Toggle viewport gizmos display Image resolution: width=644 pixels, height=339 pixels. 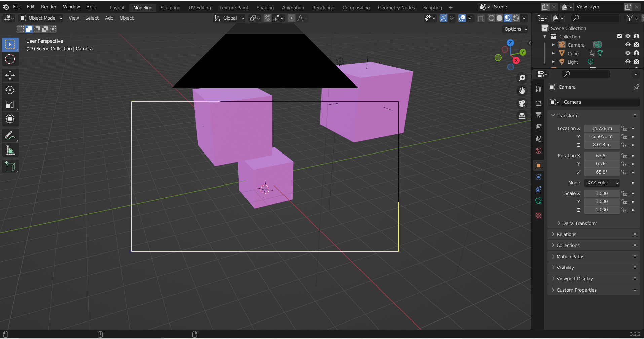click(x=444, y=18)
